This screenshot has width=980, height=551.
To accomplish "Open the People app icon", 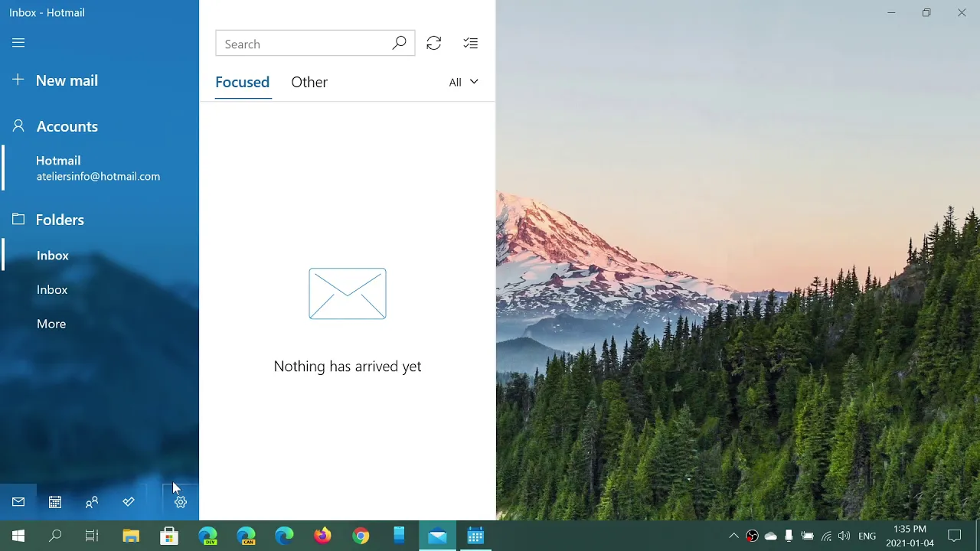I will (x=92, y=502).
